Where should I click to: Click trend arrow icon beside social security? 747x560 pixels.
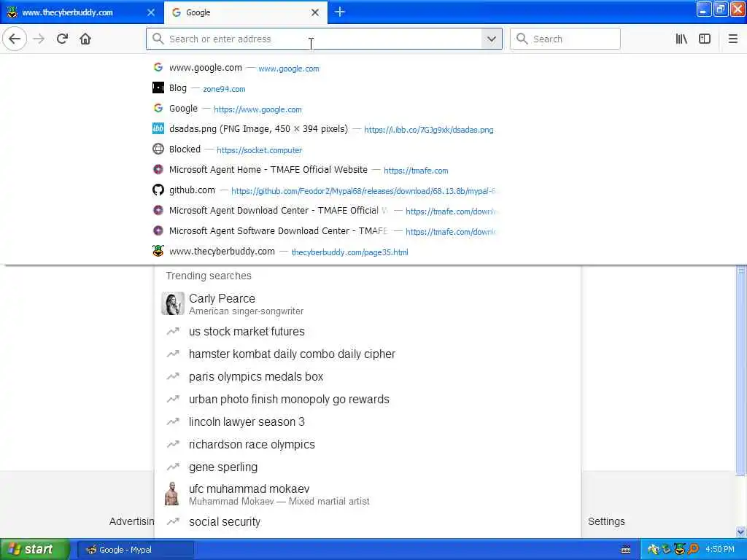(173, 521)
